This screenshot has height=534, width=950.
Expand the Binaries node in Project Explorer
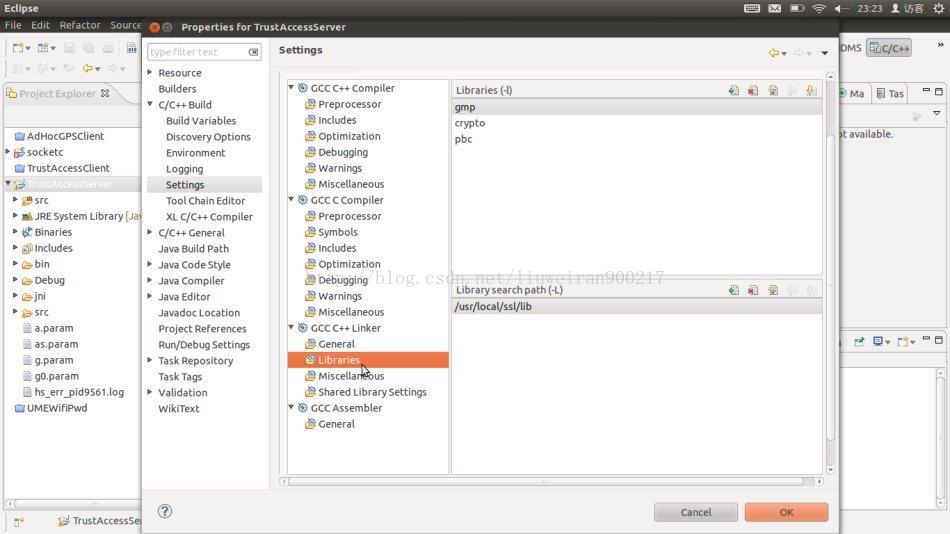15,232
